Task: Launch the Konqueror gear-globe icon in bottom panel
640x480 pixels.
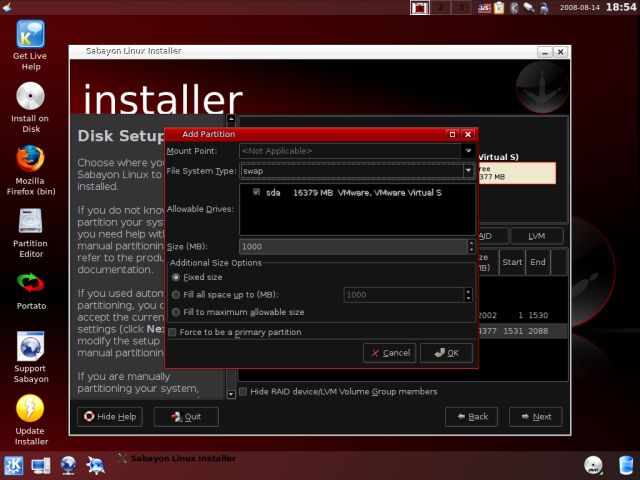Action: pyautogui.click(x=95, y=466)
